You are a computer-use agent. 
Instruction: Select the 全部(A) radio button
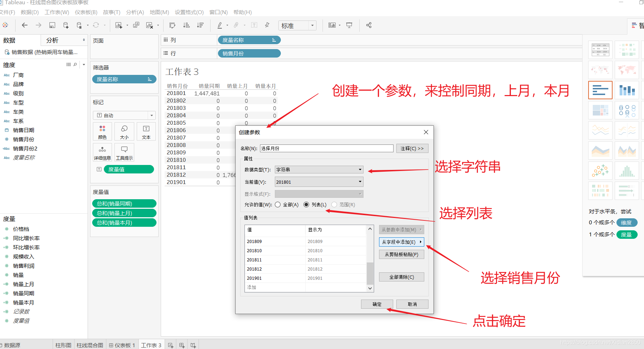(278, 205)
